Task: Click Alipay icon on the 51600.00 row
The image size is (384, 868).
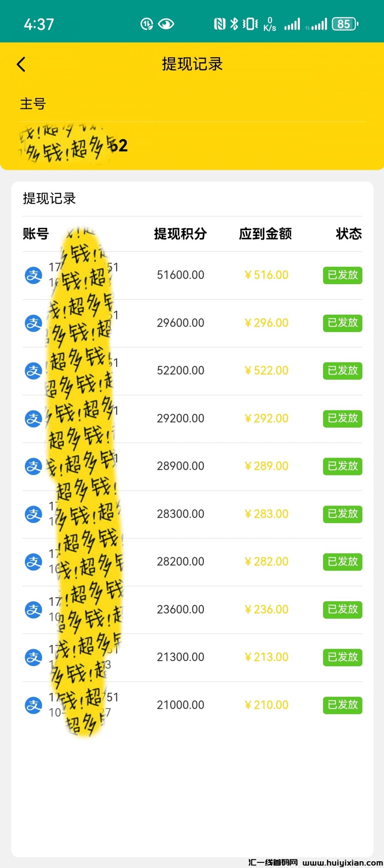Action: pyautogui.click(x=34, y=275)
